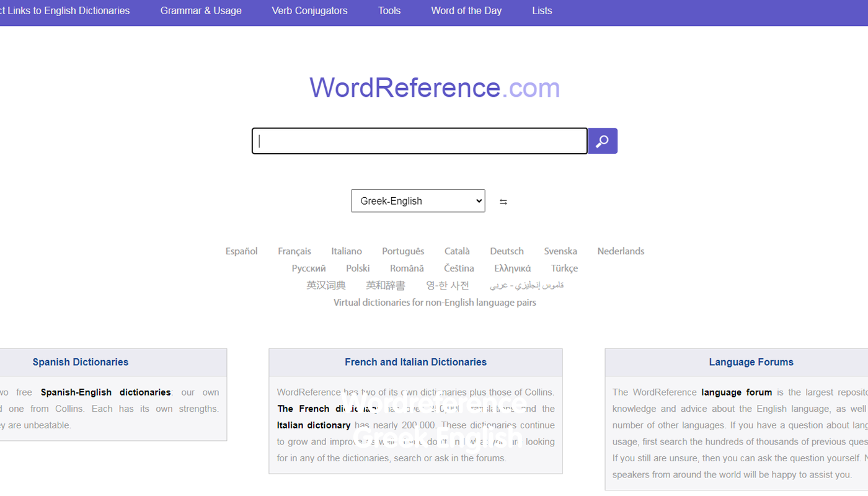This screenshot has height=496, width=868.
Task: Switch site language to Čeština
Action: (459, 268)
